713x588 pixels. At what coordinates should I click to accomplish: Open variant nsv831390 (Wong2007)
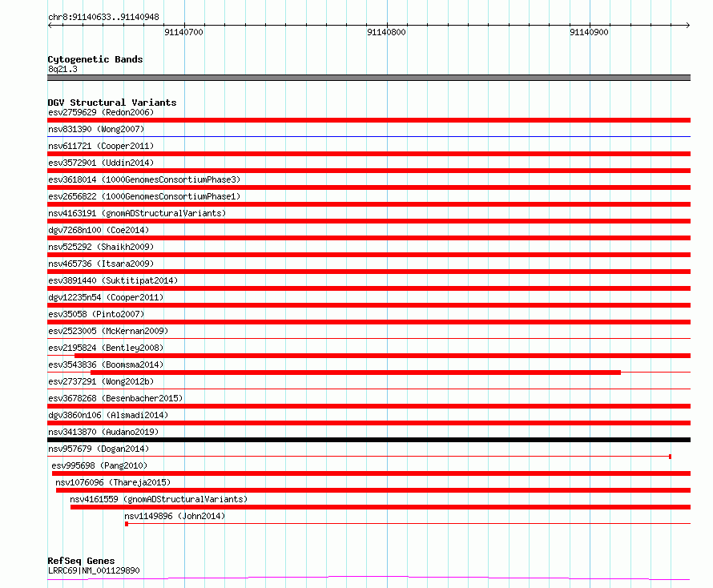[x=96, y=129]
